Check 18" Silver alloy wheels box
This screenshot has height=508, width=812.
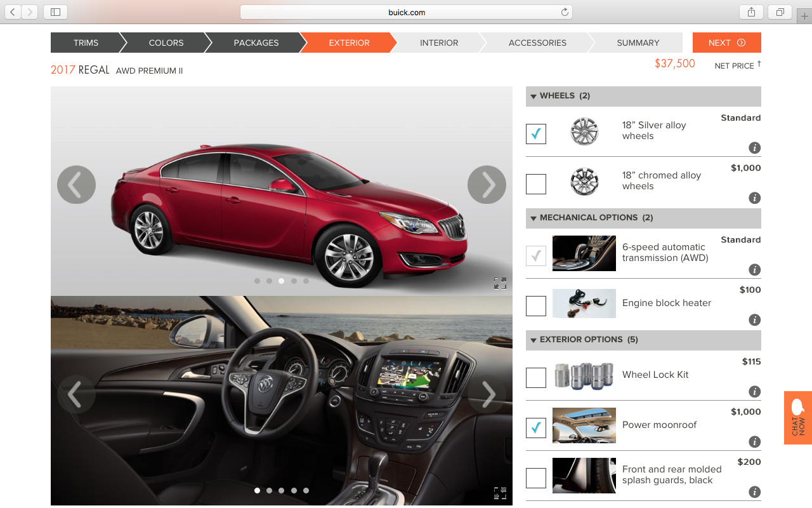[536, 134]
